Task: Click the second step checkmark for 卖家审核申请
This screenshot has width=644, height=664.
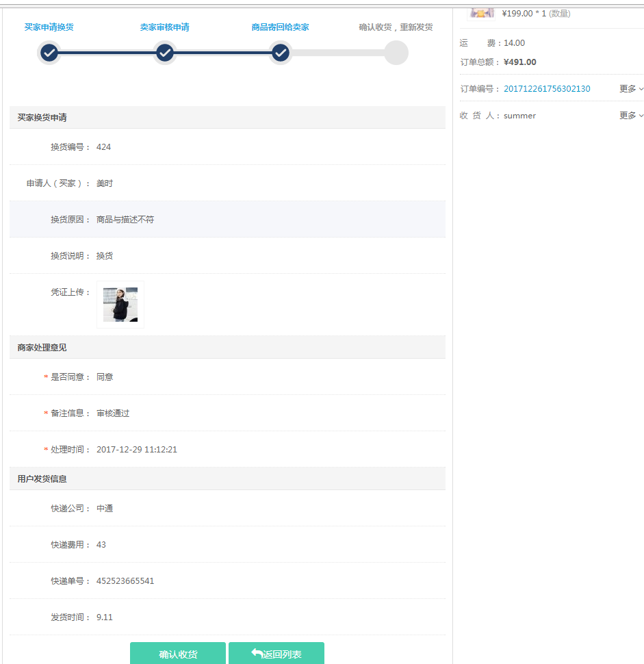Action: [164, 53]
